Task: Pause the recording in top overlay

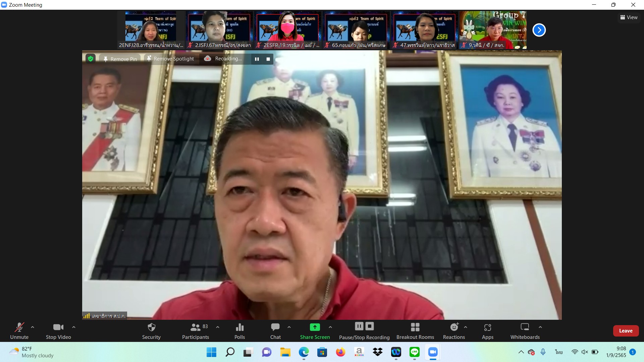Action: [257, 59]
